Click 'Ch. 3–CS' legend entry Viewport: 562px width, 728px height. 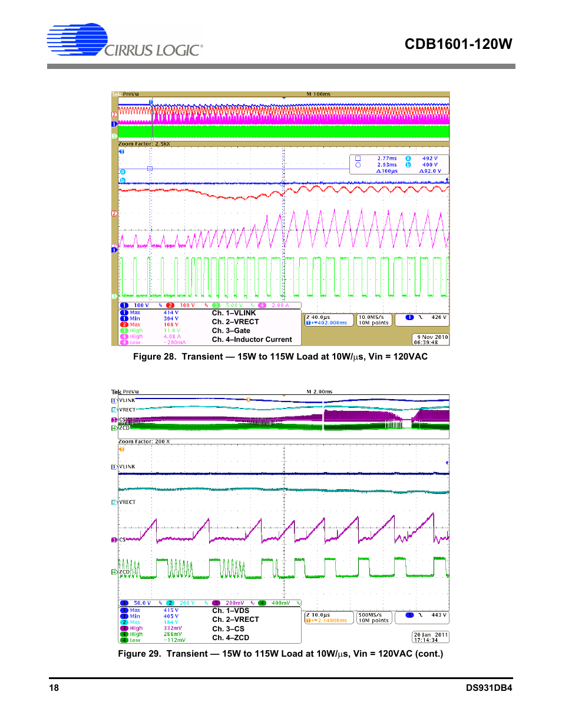click(229, 629)
